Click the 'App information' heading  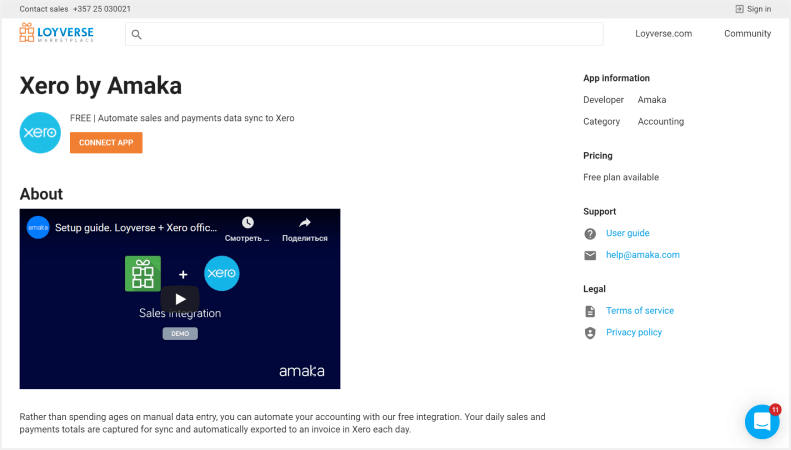(616, 78)
